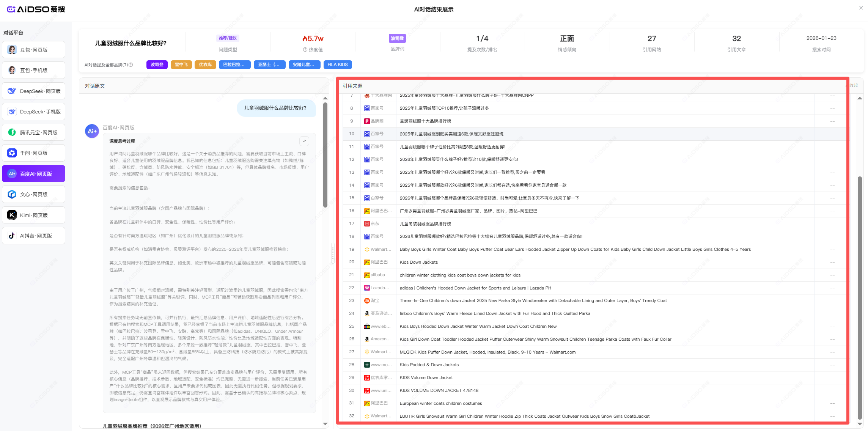Select the 波司登 brand tag
This screenshot has width=868, height=431.
coord(157,64)
